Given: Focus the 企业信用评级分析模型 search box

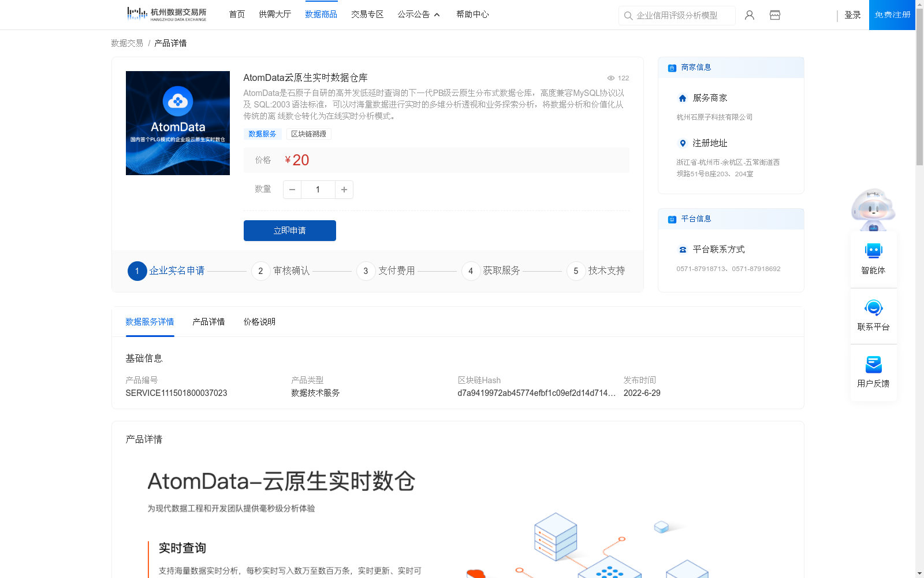Looking at the screenshot, I should click(677, 16).
